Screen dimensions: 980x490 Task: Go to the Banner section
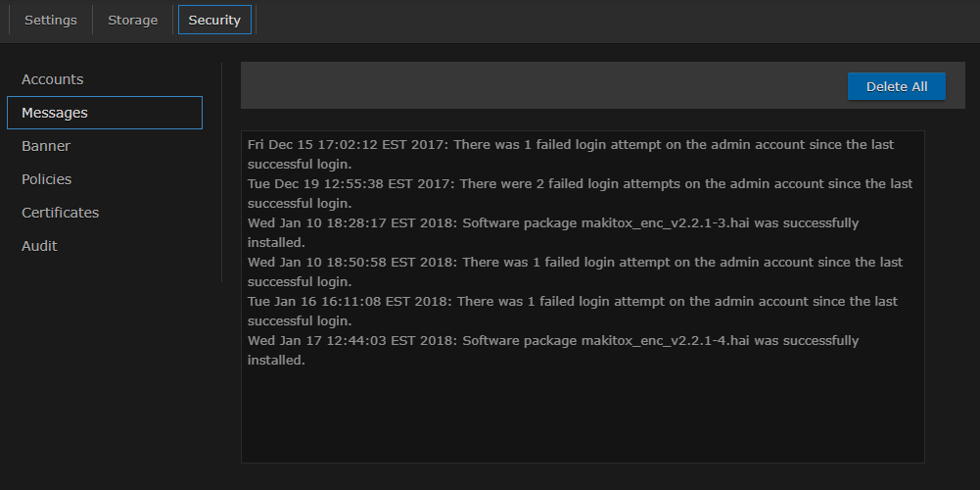[46, 146]
